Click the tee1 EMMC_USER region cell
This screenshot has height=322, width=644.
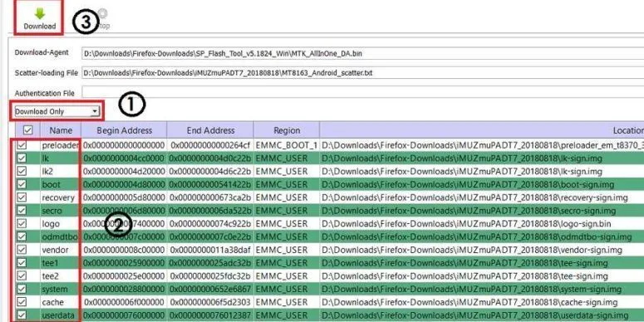pos(287,263)
